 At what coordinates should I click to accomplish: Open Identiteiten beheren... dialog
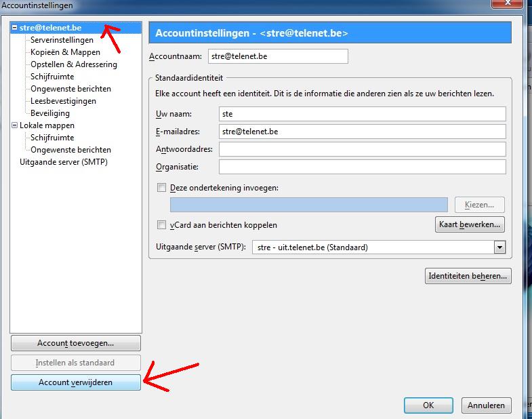pos(468,276)
